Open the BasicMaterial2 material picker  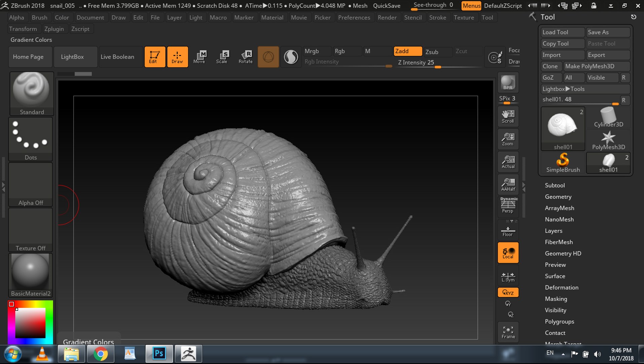(x=31, y=275)
